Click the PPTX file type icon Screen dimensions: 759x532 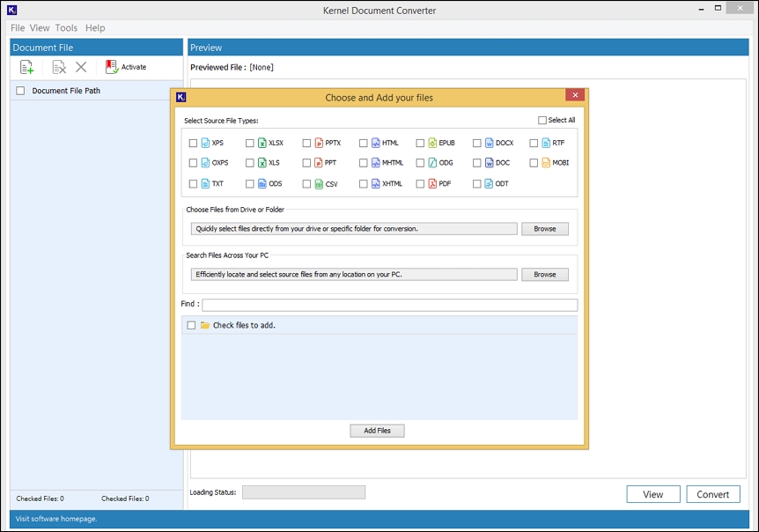(x=319, y=143)
